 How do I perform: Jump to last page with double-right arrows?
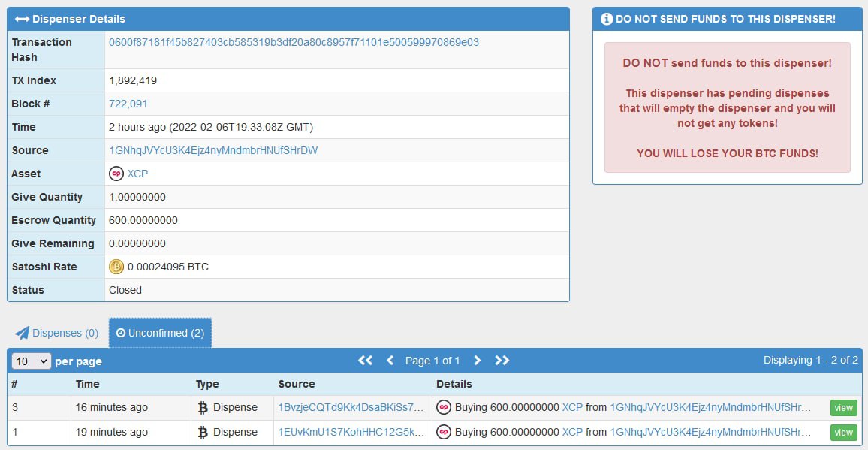(502, 360)
